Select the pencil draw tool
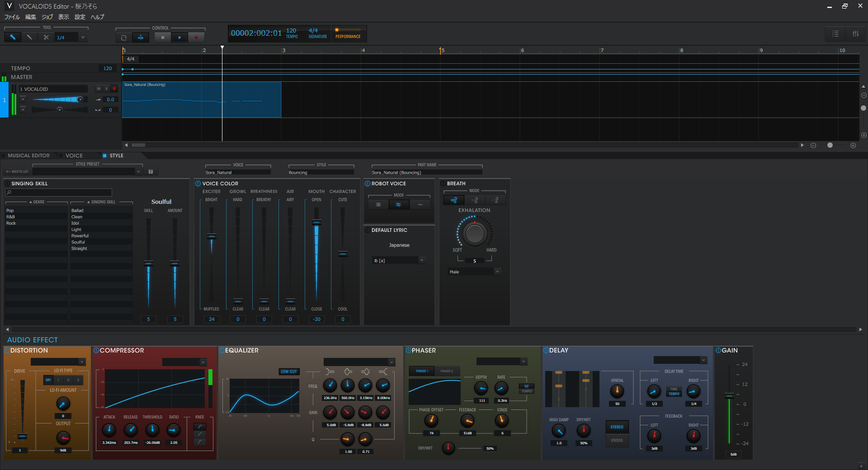868x470 pixels. point(29,38)
